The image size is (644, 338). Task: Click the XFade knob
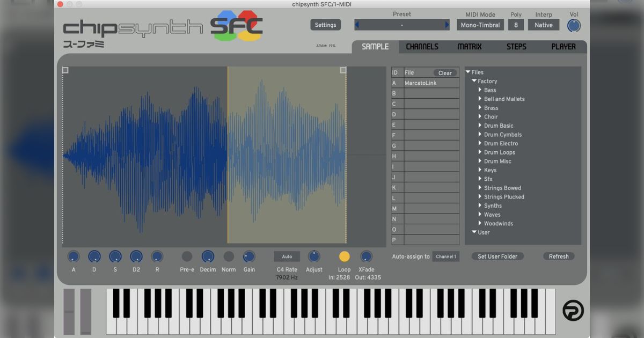click(x=366, y=256)
